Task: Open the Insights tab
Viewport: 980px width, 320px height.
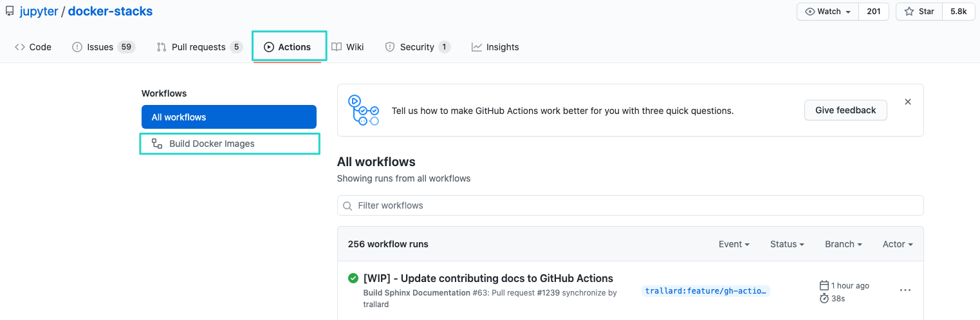Action: click(x=495, y=47)
